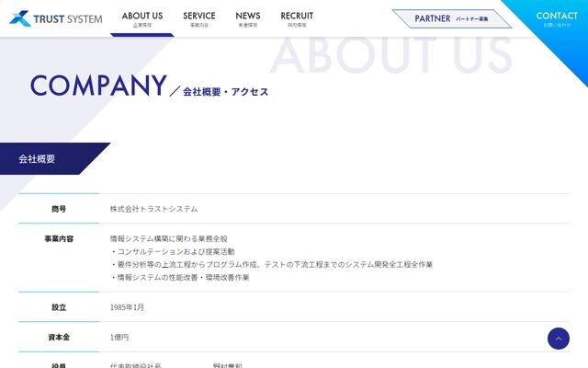Open the CONTACT corner link

click(x=557, y=18)
